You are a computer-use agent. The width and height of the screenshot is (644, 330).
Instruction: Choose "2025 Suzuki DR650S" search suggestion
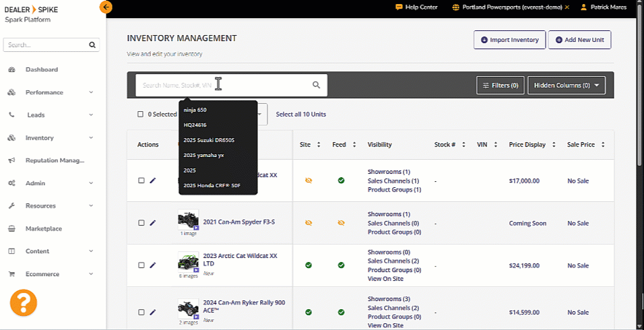209,140
